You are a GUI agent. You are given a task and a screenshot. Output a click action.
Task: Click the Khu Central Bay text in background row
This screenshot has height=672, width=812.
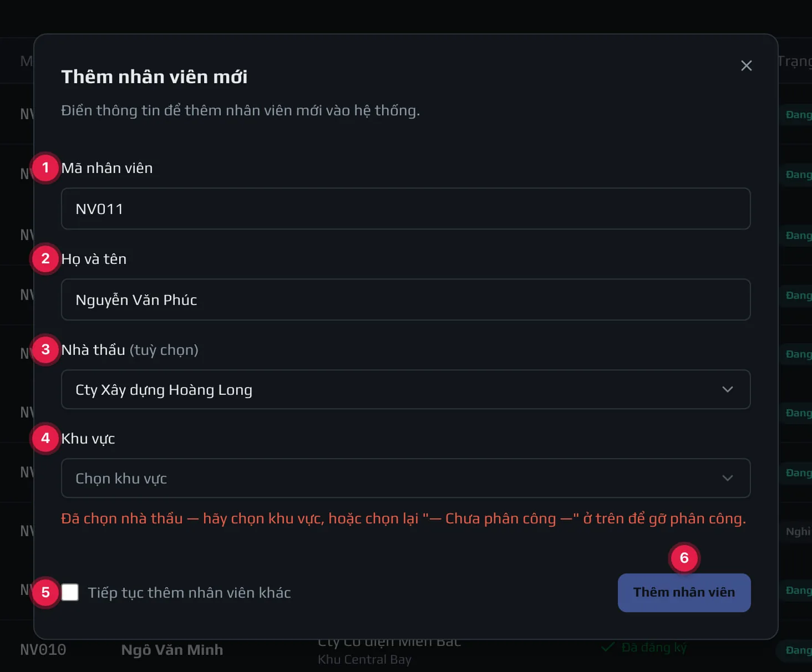tap(364, 659)
